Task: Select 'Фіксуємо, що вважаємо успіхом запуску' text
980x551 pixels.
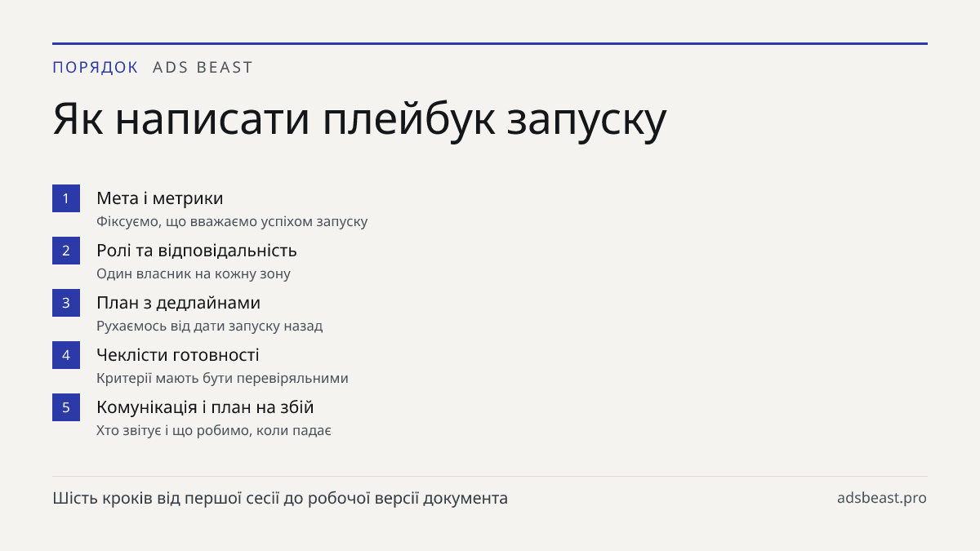Action: (x=232, y=222)
